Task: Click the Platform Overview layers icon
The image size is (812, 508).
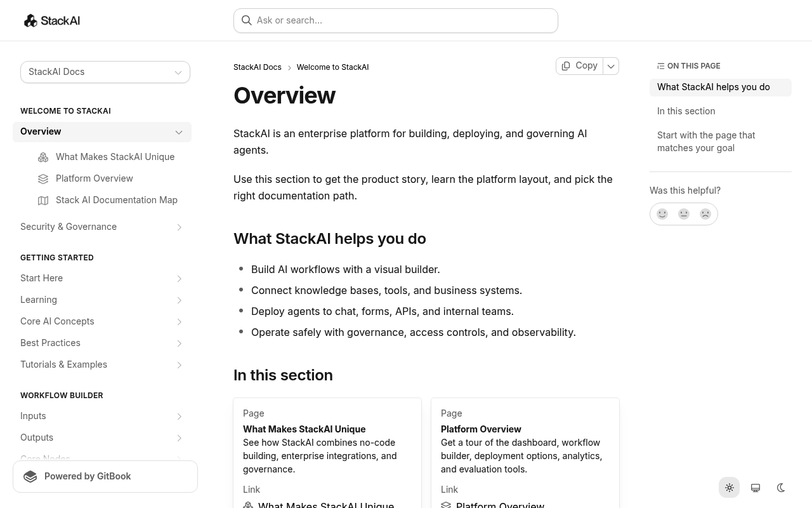Action: (x=43, y=178)
